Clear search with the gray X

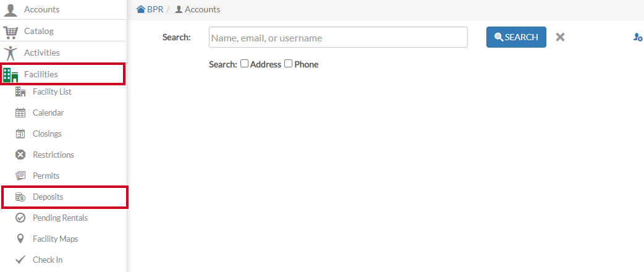point(560,37)
